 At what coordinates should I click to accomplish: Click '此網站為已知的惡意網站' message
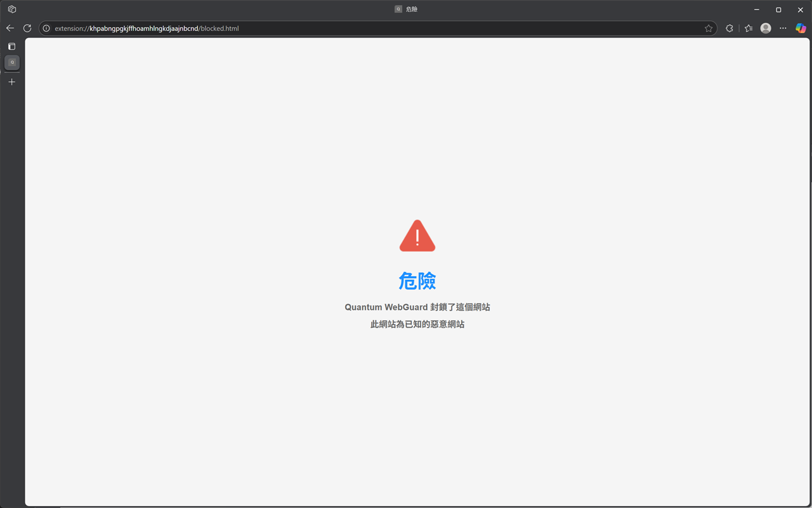pyautogui.click(x=417, y=324)
